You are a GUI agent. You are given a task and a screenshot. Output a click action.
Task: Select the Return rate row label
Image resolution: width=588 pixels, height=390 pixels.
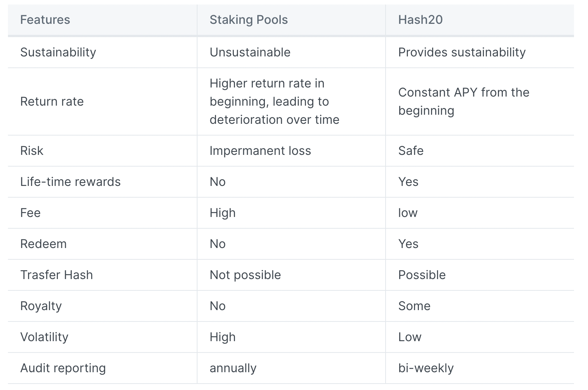coord(52,101)
